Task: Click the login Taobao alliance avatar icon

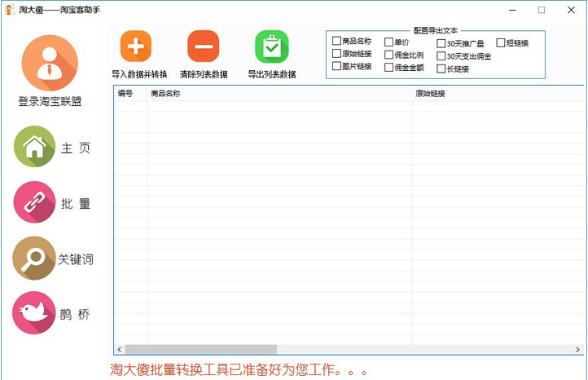Action: [50, 63]
